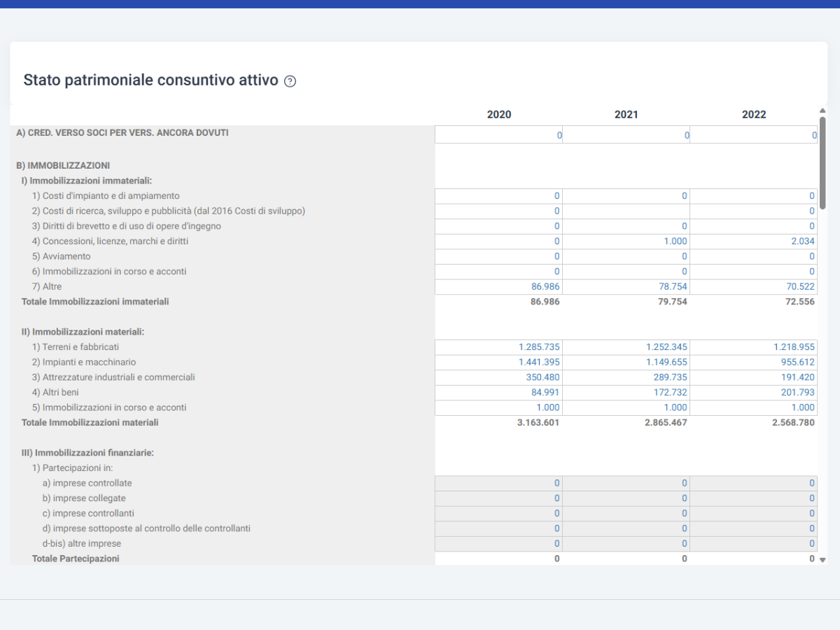Click 2021 d-bis) altre imprese field
Image resolution: width=840 pixels, height=630 pixels.
click(626, 544)
